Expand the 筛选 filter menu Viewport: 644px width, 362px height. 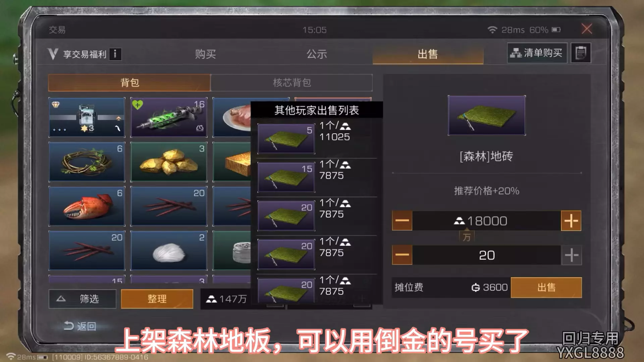pyautogui.click(x=83, y=299)
